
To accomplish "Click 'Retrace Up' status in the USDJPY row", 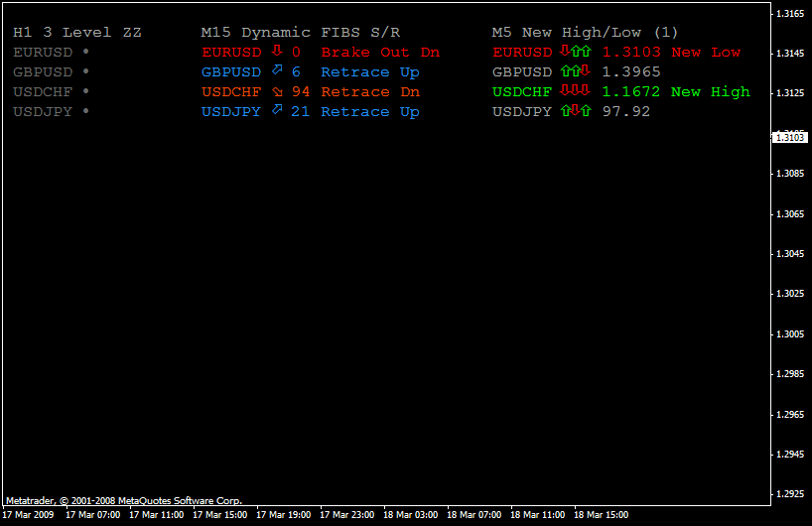I will point(370,112).
